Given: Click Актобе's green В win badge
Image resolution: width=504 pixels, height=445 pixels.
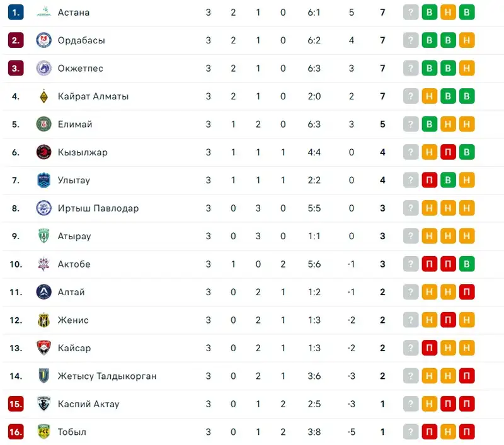Looking at the screenshot, I should pos(467,264).
